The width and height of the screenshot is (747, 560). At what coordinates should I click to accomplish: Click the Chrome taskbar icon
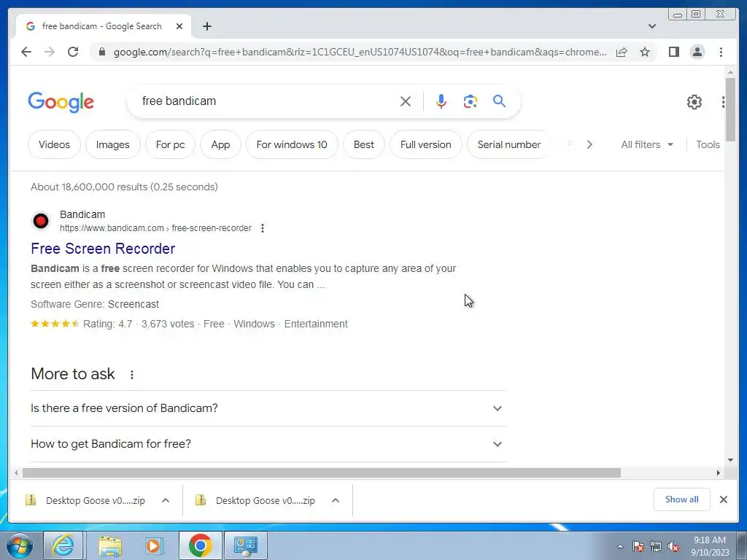[x=200, y=545]
